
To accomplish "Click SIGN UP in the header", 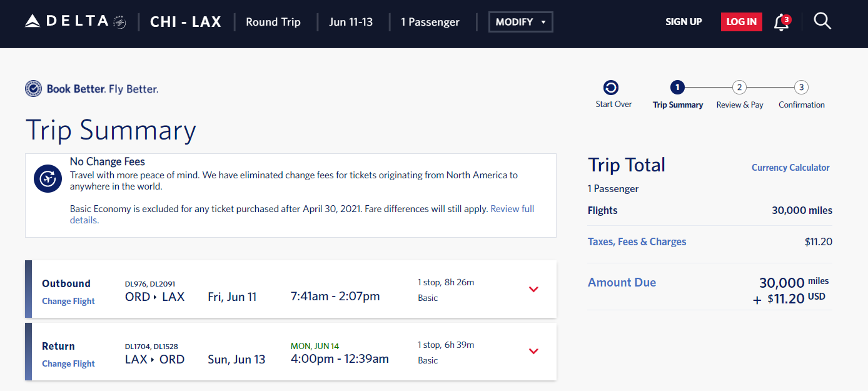I will 684,22.
